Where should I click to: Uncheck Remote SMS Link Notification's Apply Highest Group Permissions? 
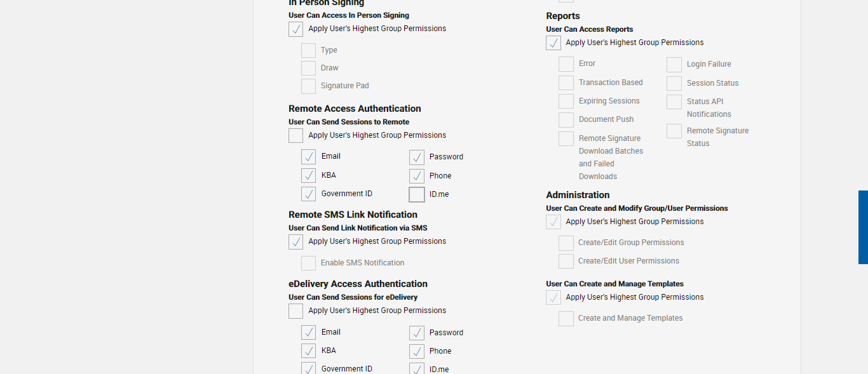(x=295, y=242)
